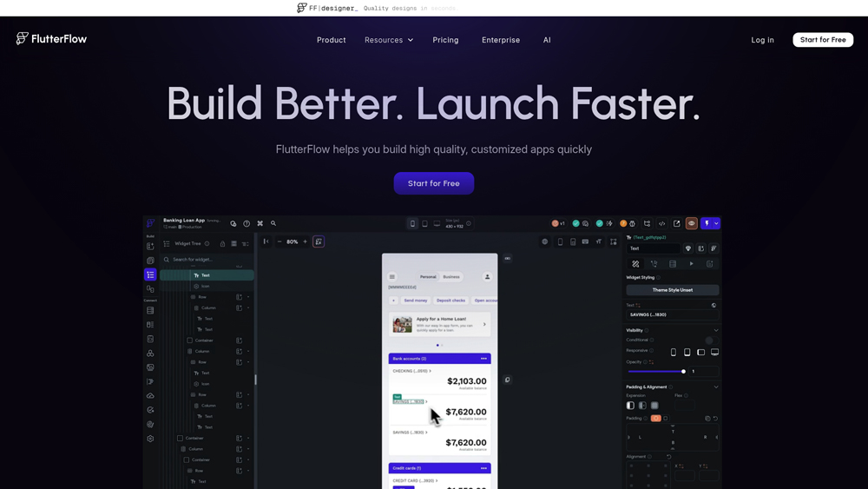The width and height of the screenshot is (868, 489).
Task: Open the Properties paint tab in the right panel
Action: [x=635, y=264]
